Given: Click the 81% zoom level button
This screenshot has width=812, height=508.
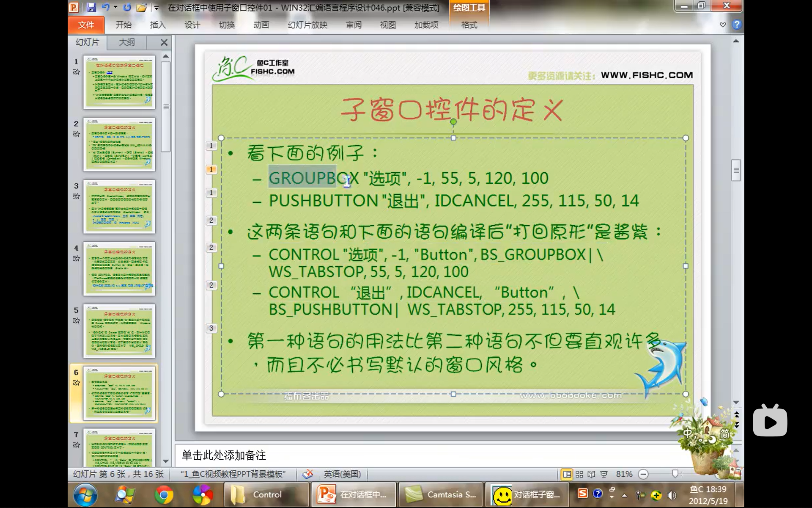Looking at the screenshot, I should [624, 474].
